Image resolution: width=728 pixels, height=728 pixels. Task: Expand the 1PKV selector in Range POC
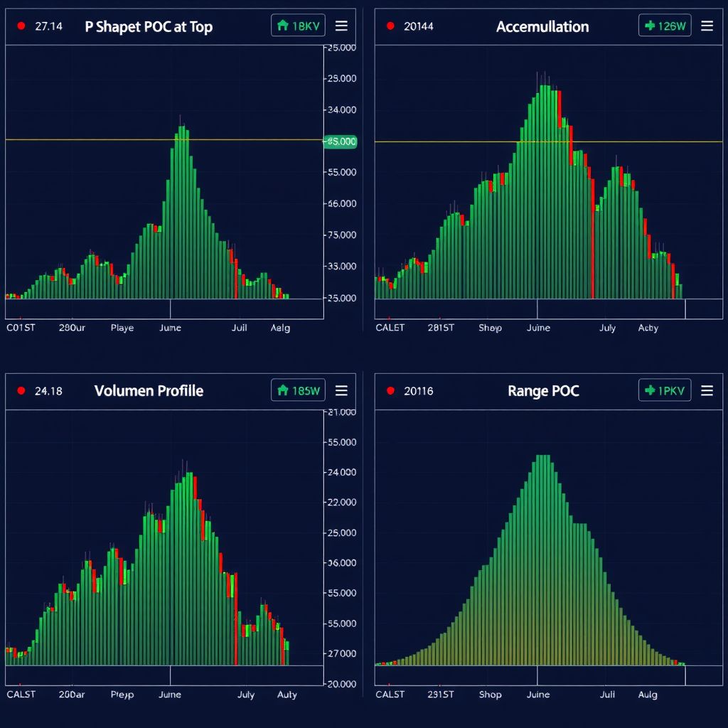[x=665, y=390]
